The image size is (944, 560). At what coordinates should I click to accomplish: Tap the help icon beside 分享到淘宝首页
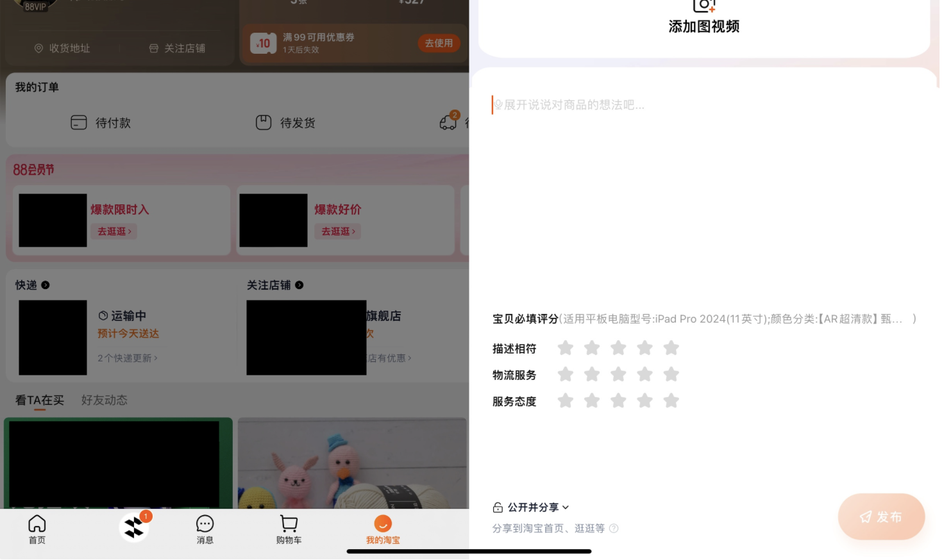[614, 529]
